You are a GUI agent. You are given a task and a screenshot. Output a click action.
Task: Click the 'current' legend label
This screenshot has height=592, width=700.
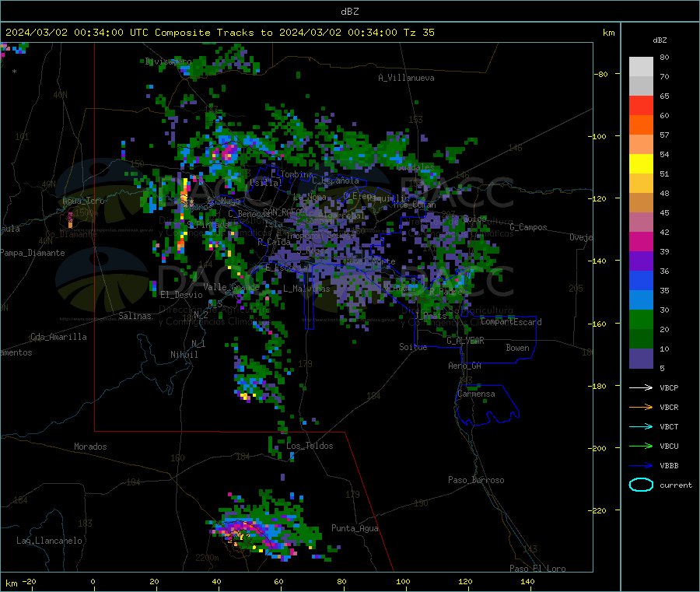(675, 485)
